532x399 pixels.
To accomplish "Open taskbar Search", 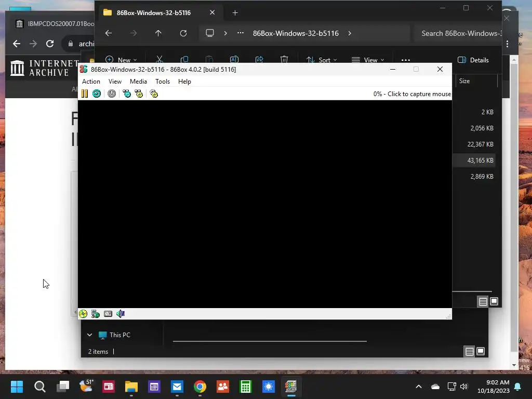I will pyautogui.click(x=40, y=387).
